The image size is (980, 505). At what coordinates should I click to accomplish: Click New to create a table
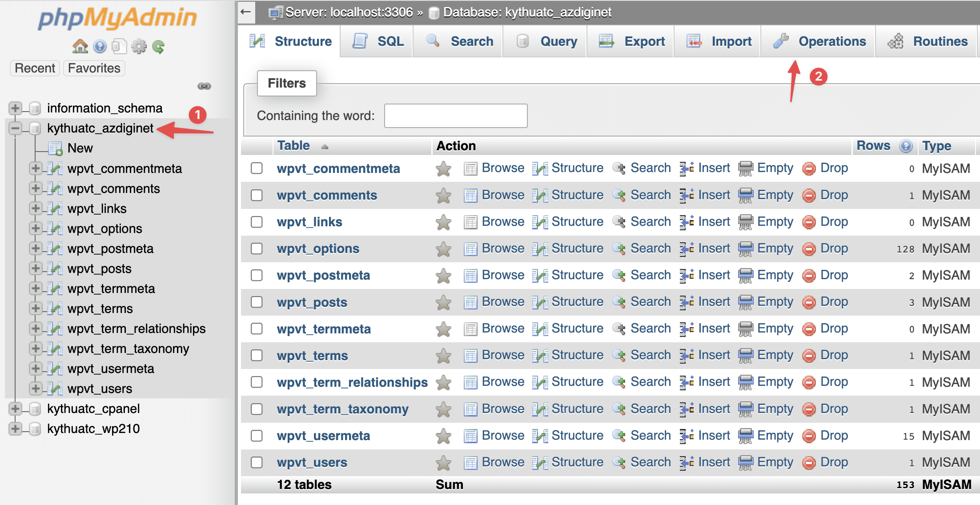click(x=80, y=148)
